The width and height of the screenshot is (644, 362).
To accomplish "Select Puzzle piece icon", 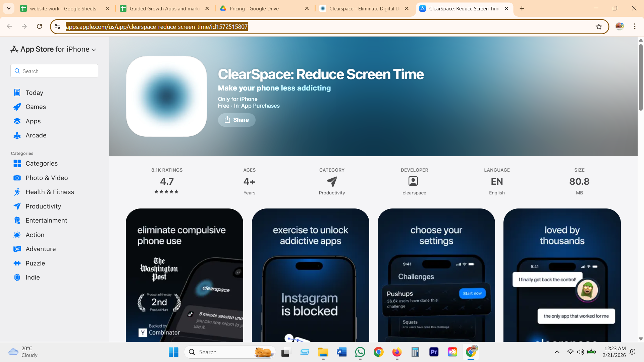I will [x=17, y=263].
